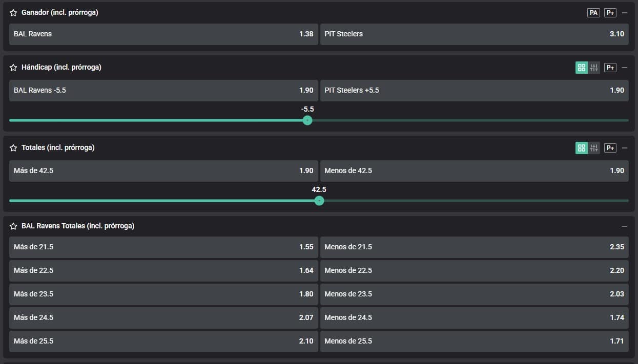Switch Hándicap to slider view mode
Screen dimensions: 638x364
click(594, 68)
